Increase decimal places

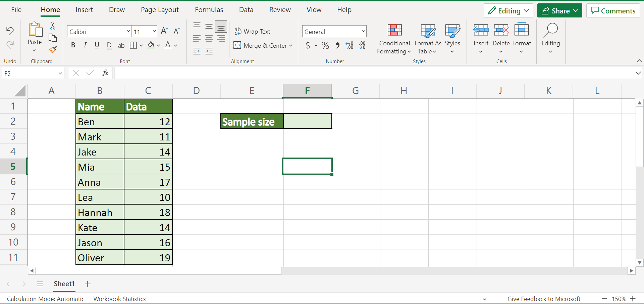coord(350,45)
